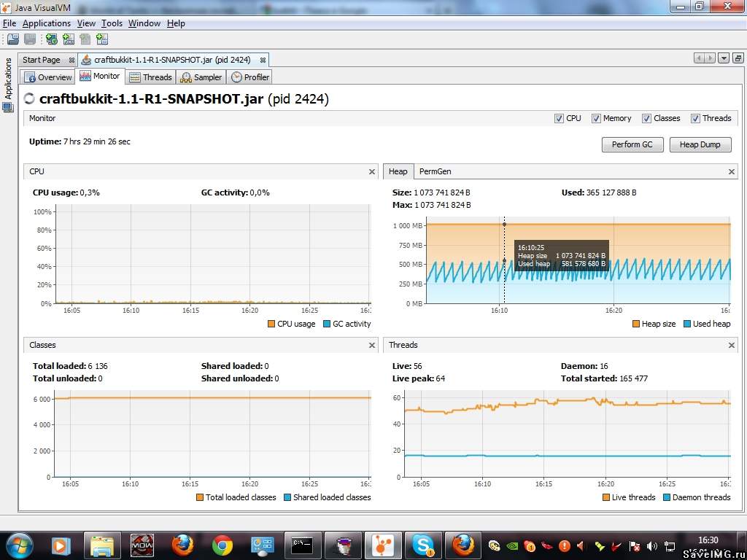Close the Classes graph panel
Screen dimensions: 747x560
point(371,345)
